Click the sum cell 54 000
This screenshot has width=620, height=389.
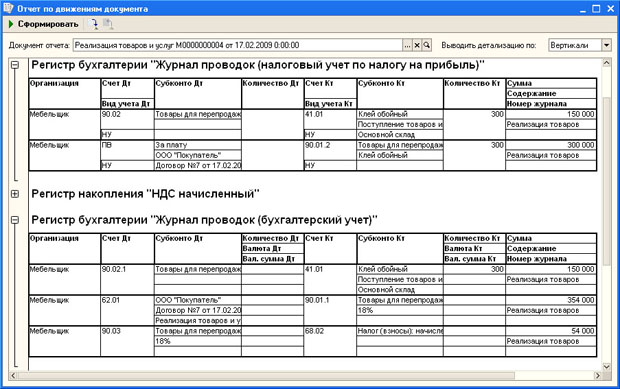551,331
